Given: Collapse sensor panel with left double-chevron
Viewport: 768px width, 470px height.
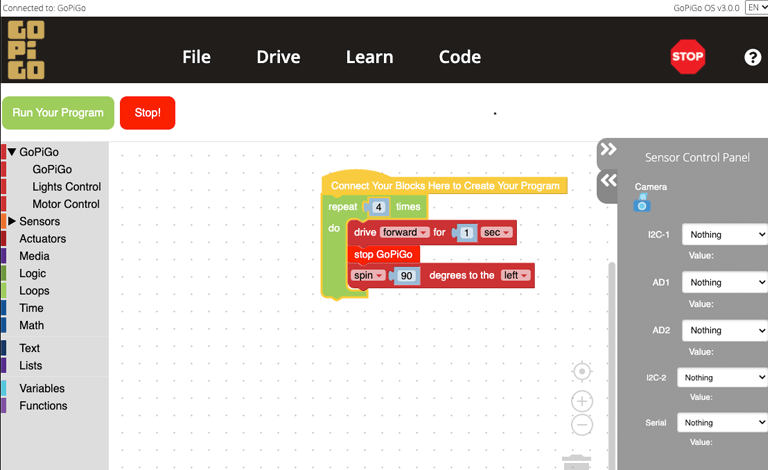Looking at the screenshot, I should point(608,180).
